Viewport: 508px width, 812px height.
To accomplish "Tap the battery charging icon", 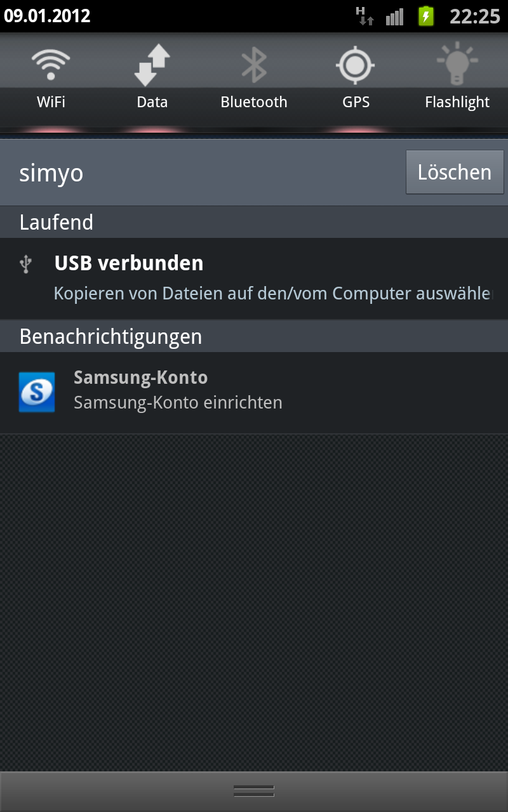I will [426, 16].
